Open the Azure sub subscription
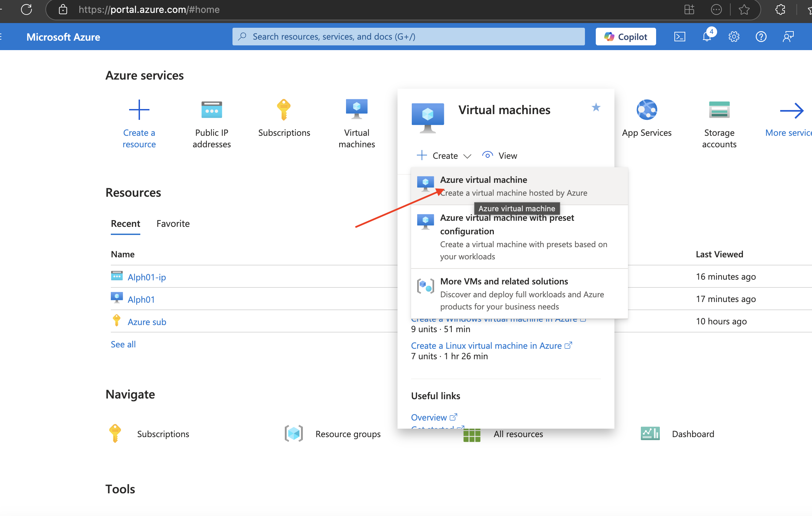The image size is (812, 516). coord(147,322)
